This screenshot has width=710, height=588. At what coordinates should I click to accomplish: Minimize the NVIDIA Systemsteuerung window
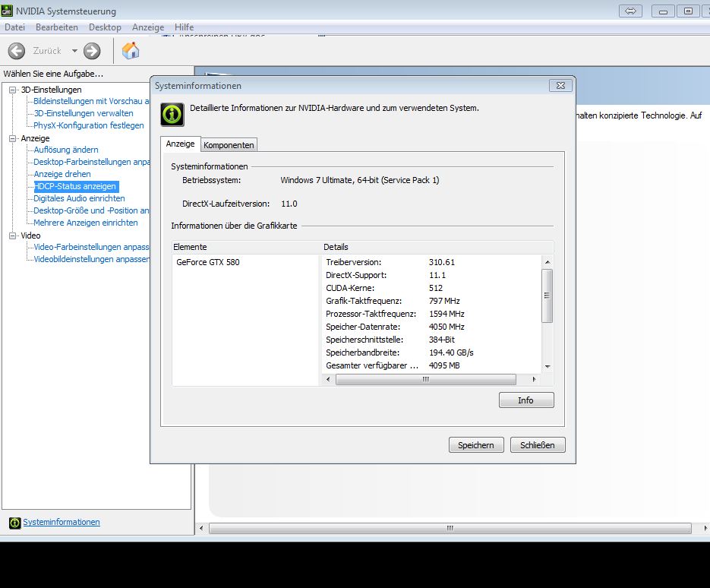pos(663,11)
